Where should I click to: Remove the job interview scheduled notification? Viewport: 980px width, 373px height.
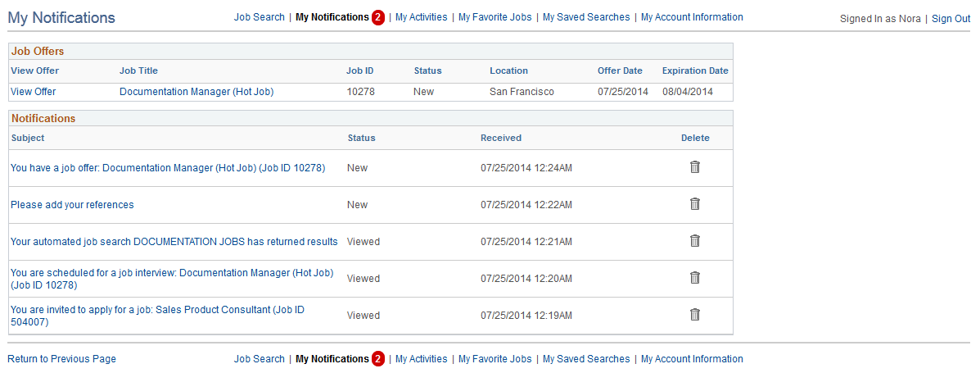pos(694,278)
